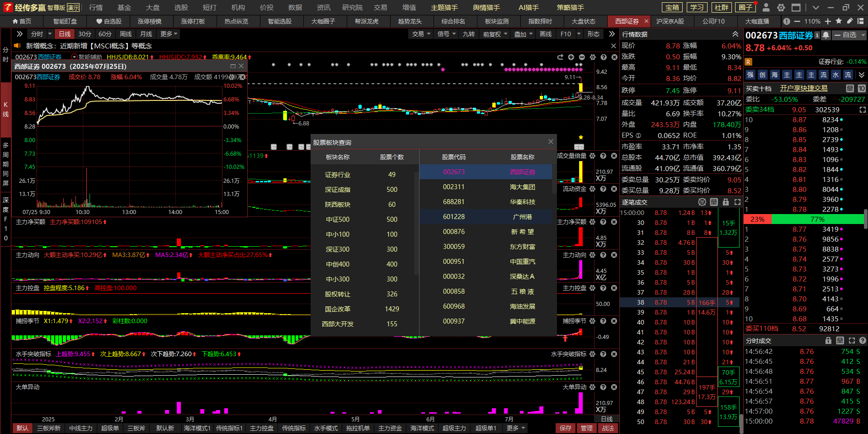This screenshot has width=868, height=434.
Task: Open the 分时 period dropdown arrow
Action: 50,34
